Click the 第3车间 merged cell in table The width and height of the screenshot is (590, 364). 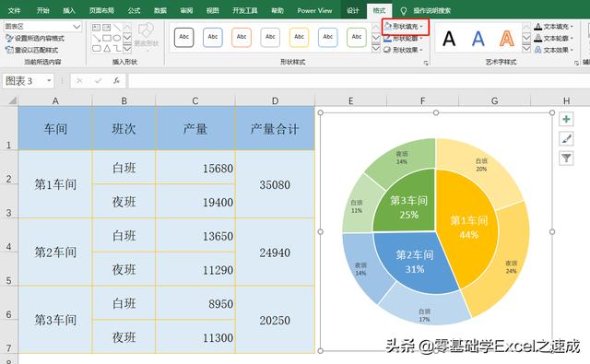55,320
